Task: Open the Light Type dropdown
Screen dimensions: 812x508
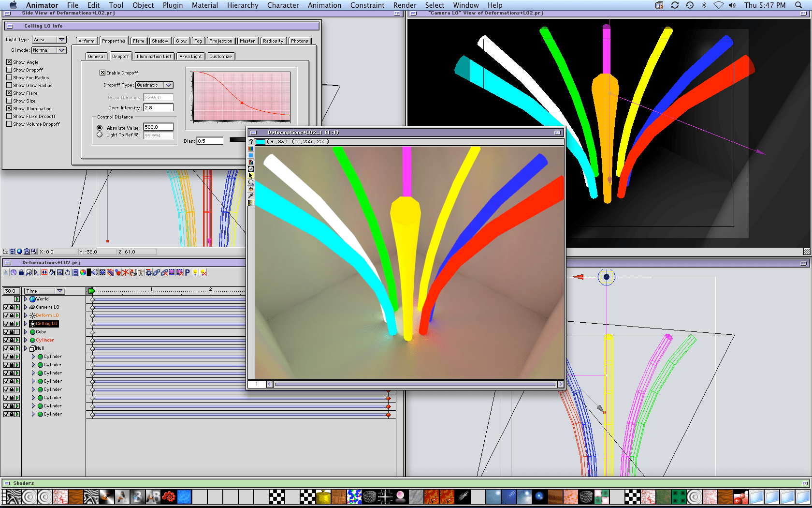Action: (x=49, y=40)
